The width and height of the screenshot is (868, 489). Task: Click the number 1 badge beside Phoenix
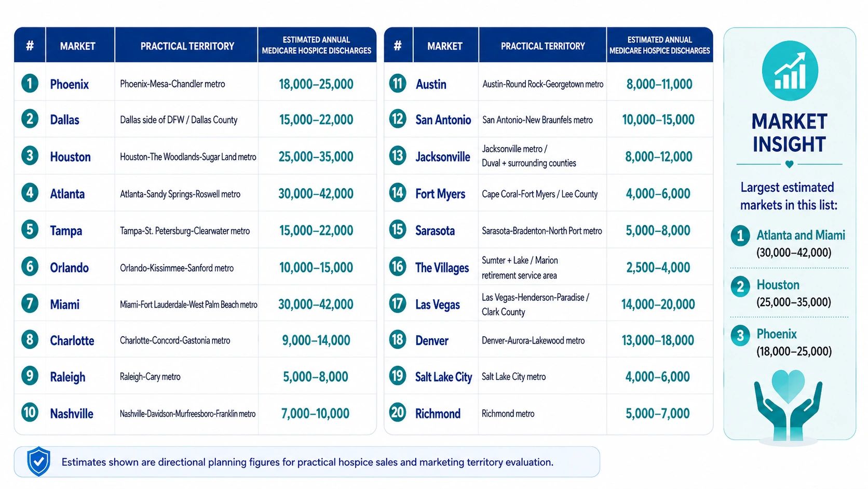(30, 83)
